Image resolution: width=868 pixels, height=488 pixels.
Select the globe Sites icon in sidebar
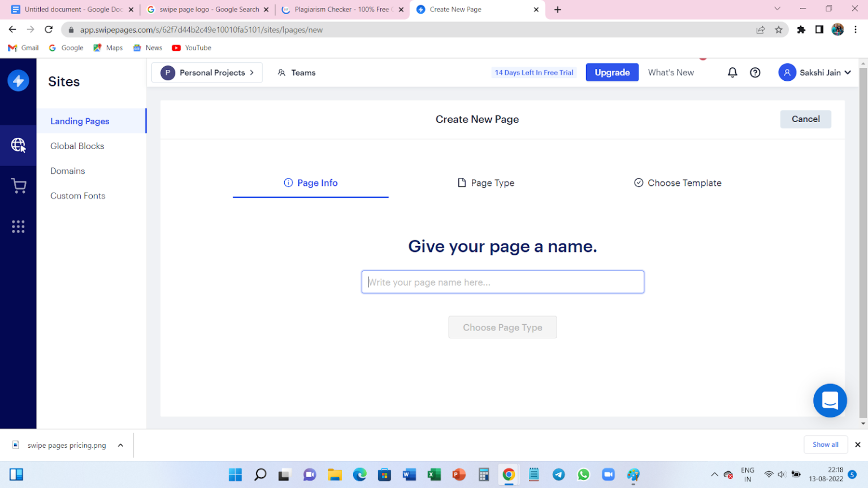pos(18,145)
